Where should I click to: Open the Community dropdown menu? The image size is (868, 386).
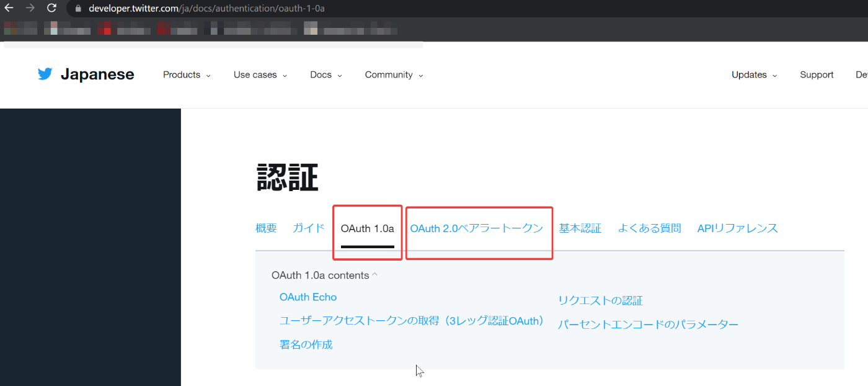pos(394,74)
